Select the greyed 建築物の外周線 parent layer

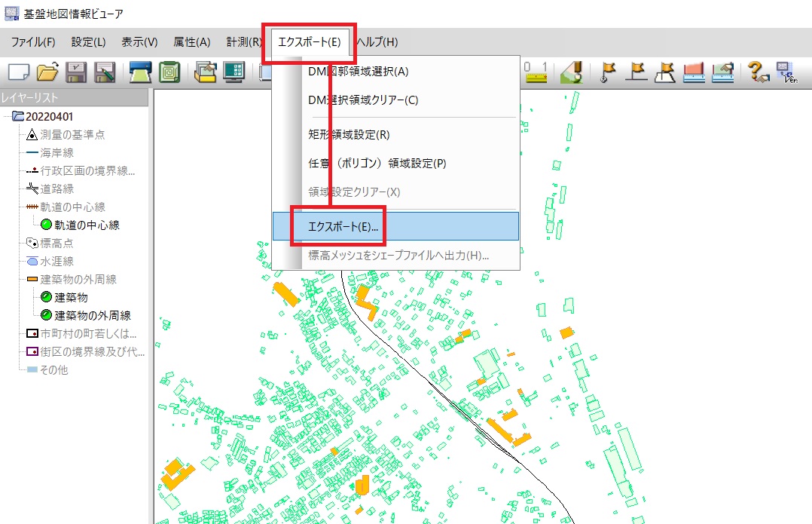click(78, 280)
